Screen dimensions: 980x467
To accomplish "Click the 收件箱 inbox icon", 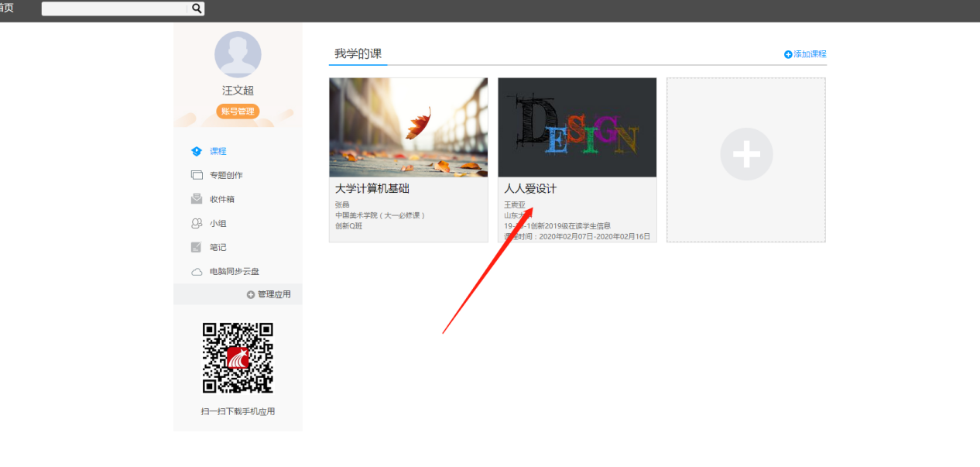I will [197, 200].
